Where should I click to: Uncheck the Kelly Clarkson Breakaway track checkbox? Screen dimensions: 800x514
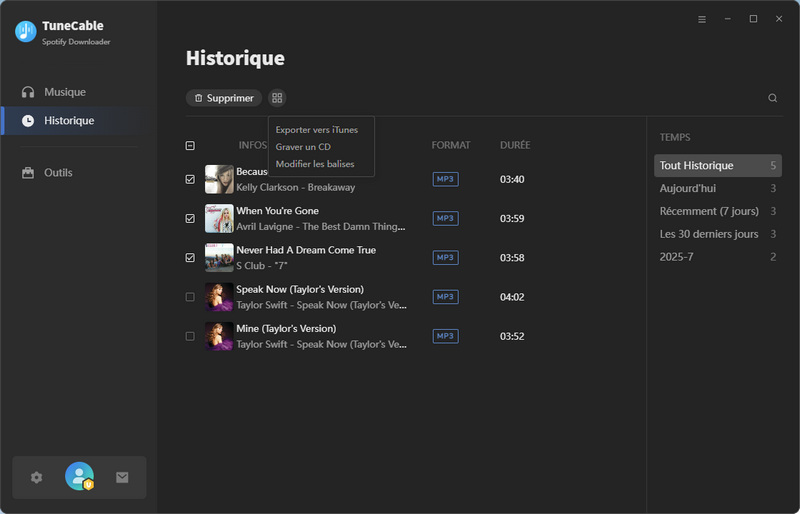click(190, 179)
